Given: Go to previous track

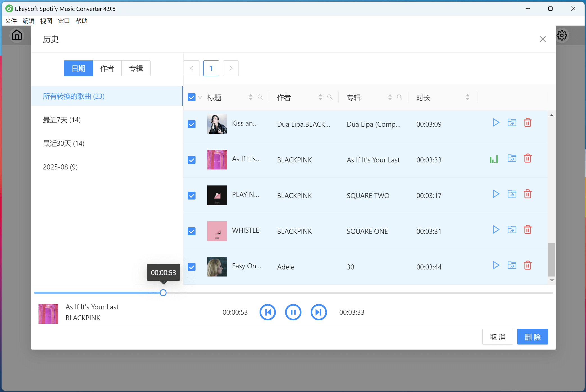Looking at the screenshot, I should point(267,312).
